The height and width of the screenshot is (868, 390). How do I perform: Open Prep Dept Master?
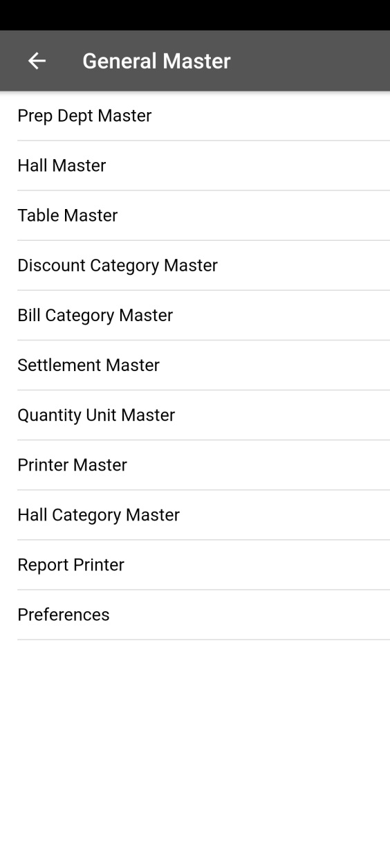(195, 116)
